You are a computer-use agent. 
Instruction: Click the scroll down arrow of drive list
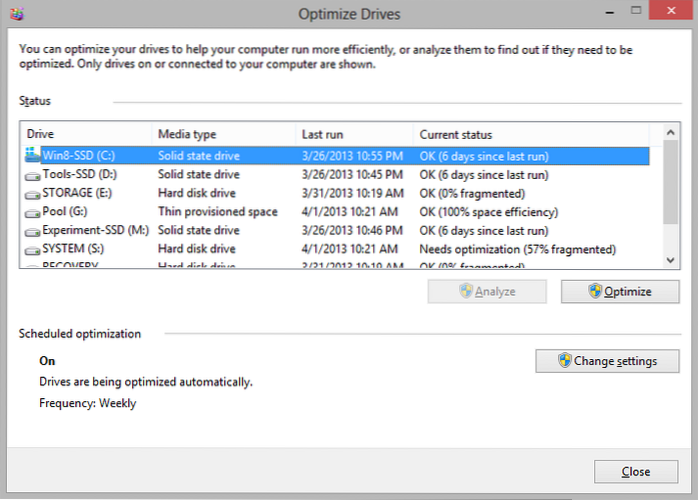point(671,260)
